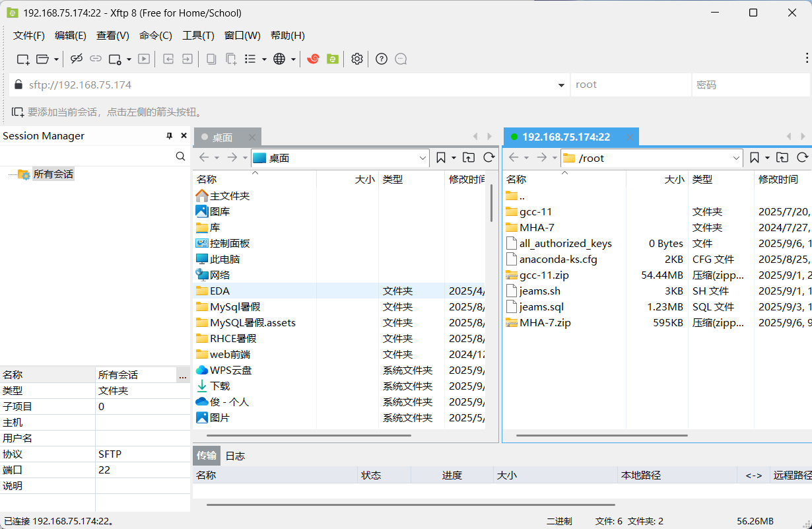Open the 窗口(W) menu

click(x=242, y=36)
